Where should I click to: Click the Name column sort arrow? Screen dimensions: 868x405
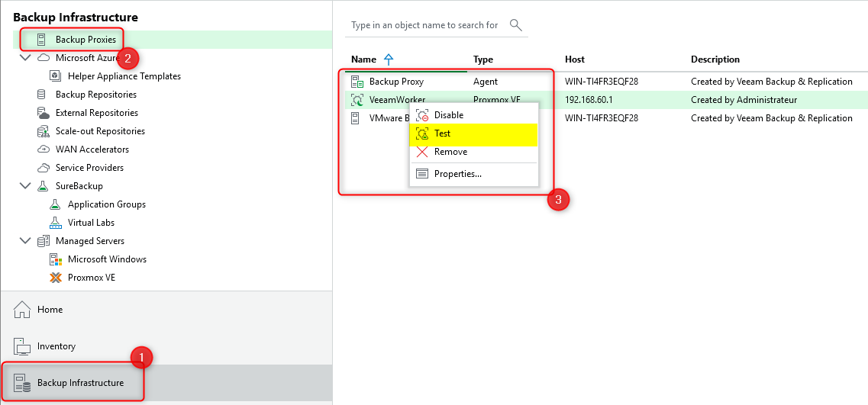click(389, 59)
